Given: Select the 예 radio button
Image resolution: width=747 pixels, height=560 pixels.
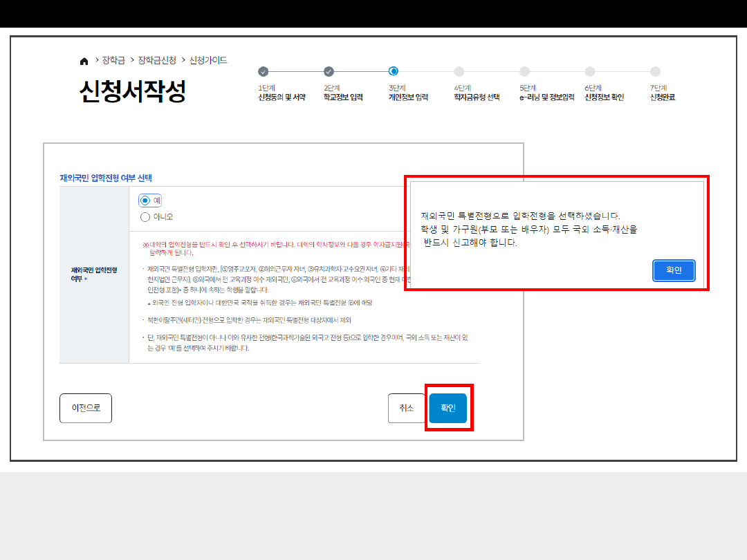Looking at the screenshot, I should tap(145, 200).
